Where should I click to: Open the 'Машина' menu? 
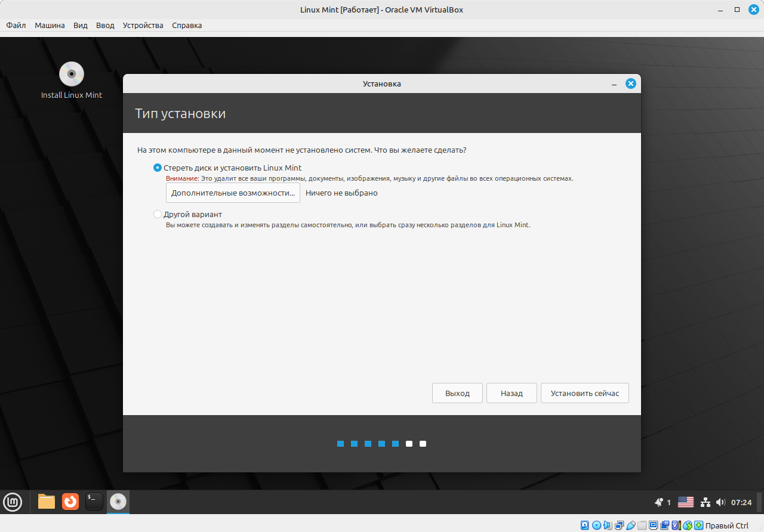[50, 26]
